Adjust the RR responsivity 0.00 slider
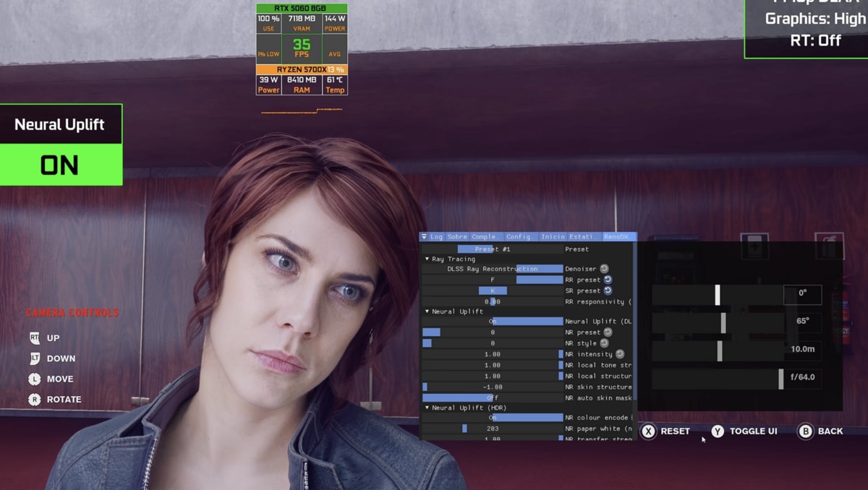Screen dimensions: 868x490 tap(493, 301)
